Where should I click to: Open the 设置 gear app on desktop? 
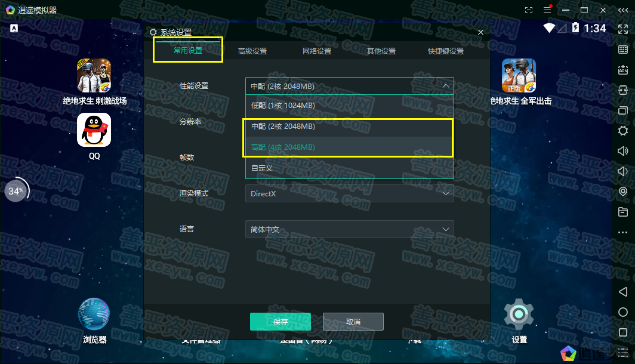[x=519, y=314]
